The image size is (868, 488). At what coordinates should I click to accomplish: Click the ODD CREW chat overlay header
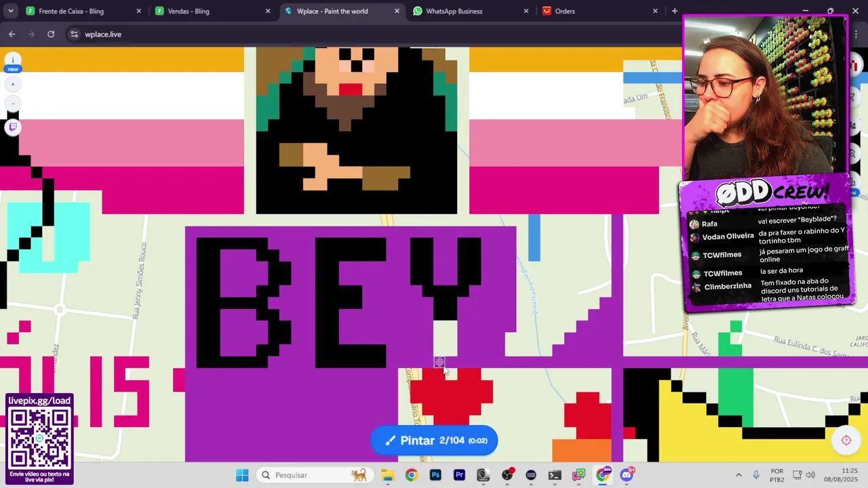pyautogui.click(x=773, y=192)
